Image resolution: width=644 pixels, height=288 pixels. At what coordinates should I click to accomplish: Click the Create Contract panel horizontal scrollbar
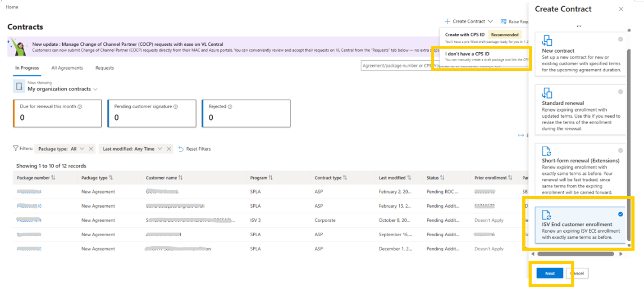pyautogui.click(x=575, y=254)
